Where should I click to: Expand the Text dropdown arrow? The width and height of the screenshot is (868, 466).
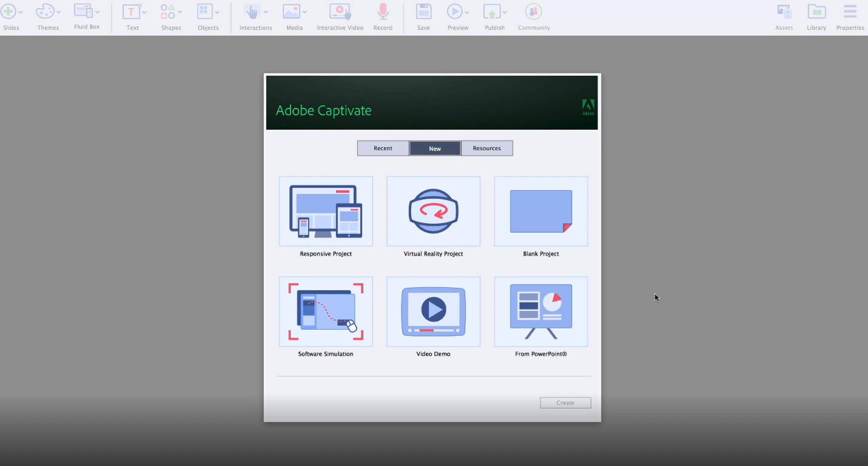[144, 12]
